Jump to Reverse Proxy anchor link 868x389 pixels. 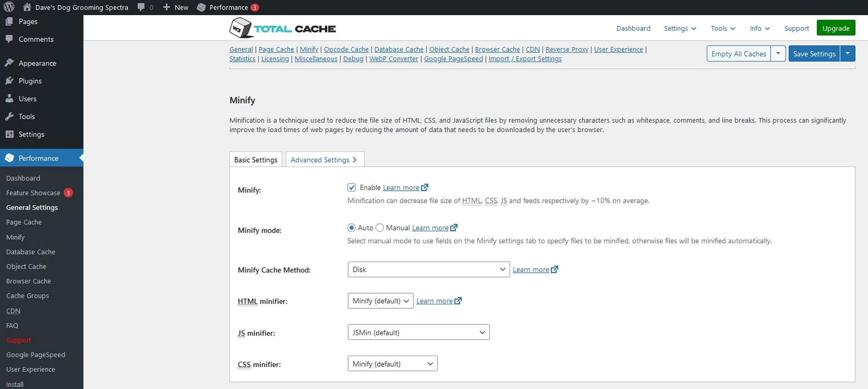pyautogui.click(x=567, y=49)
